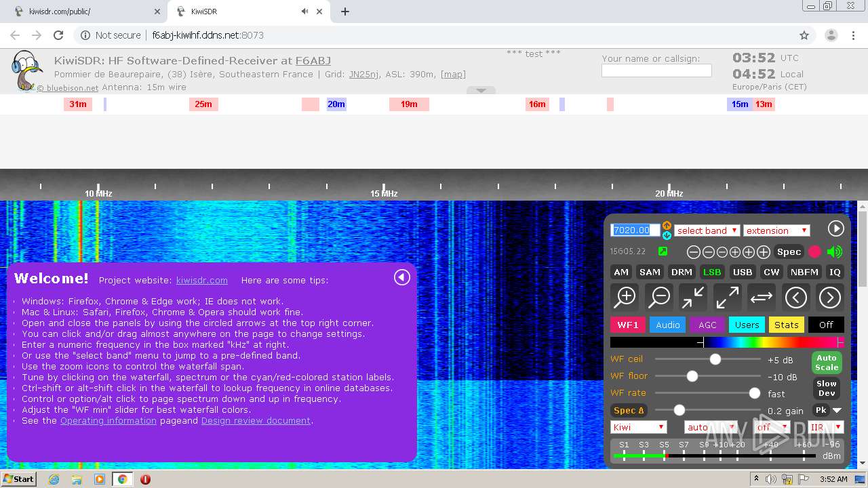Toggle the Spec spectrum display

click(x=789, y=252)
